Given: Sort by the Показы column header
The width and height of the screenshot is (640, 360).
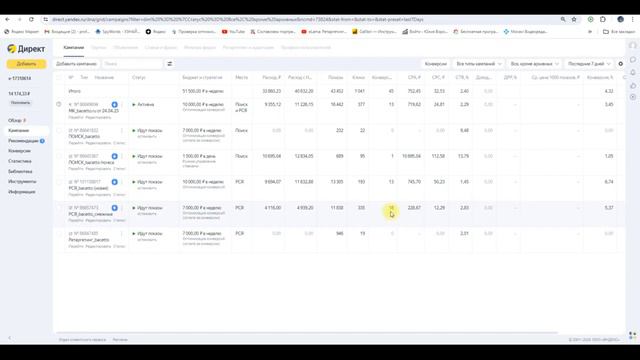Looking at the screenshot, I should pyautogui.click(x=336, y=78).
